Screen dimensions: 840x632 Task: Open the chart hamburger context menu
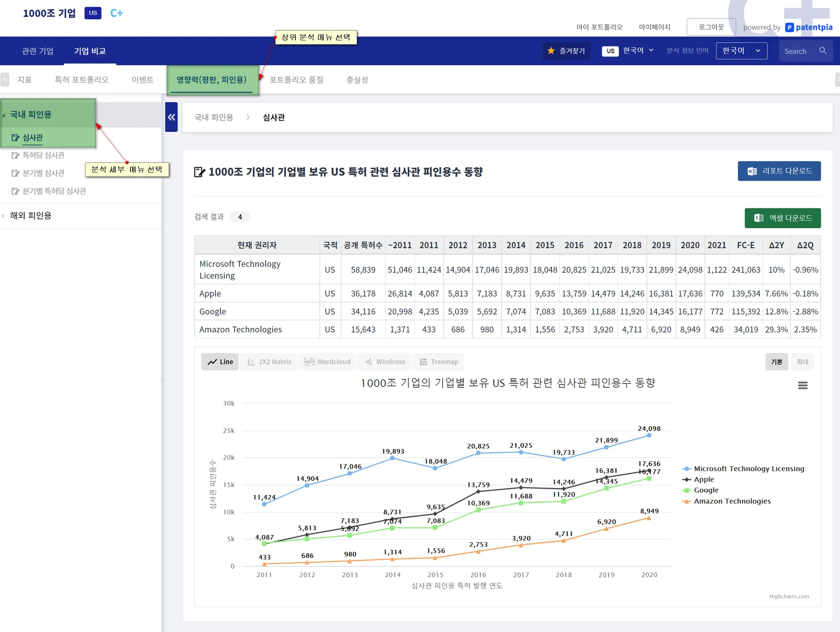pyautogui.click(x=802, y=385)
